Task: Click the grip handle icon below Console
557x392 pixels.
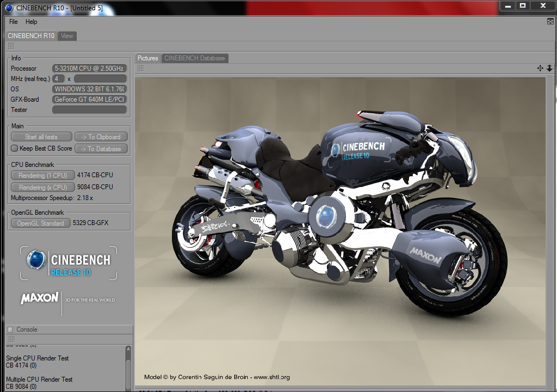Action: click(x=11, y=339)
